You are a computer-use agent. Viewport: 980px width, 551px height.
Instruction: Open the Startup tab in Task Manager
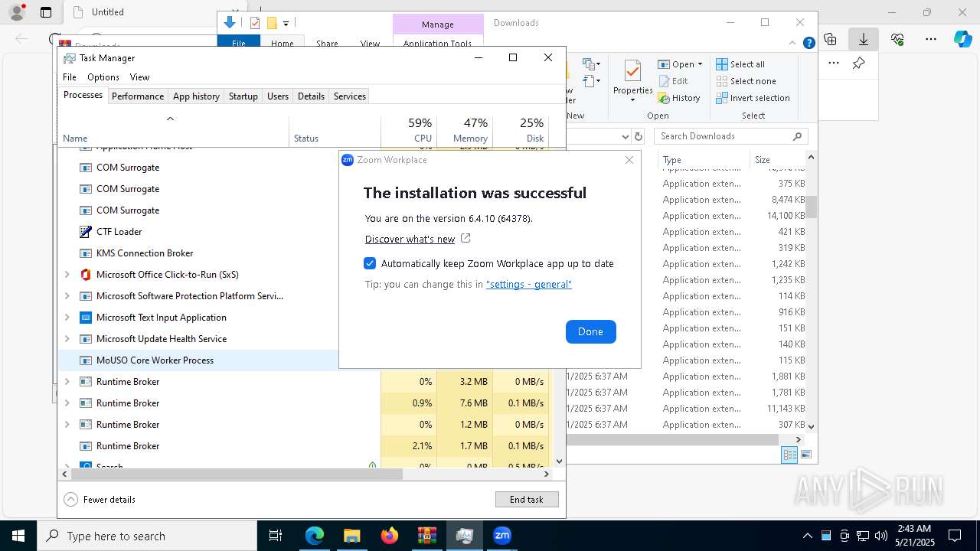(243, 96)
